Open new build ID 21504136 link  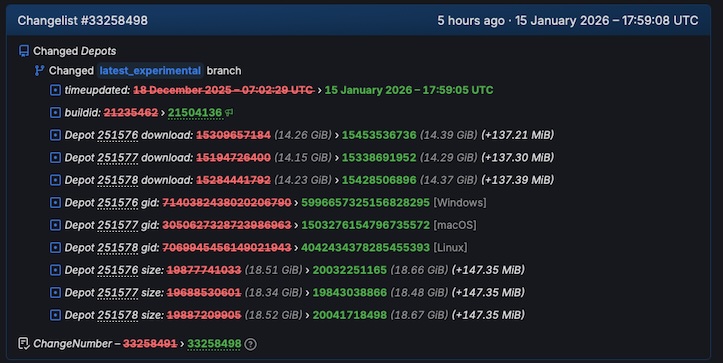point(195,113)
